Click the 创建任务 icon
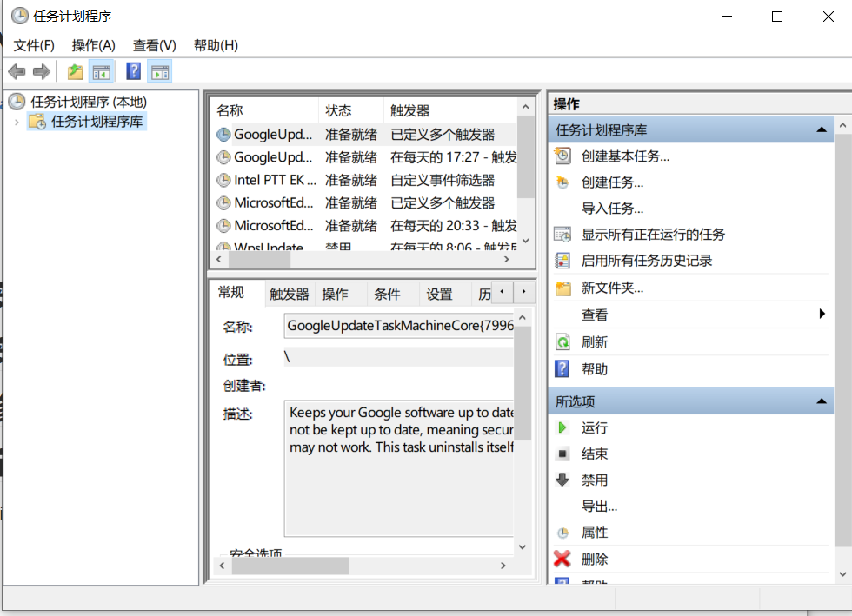Image resolution: width=852 pixels, height=616 pixels. (x=563, y=182)
